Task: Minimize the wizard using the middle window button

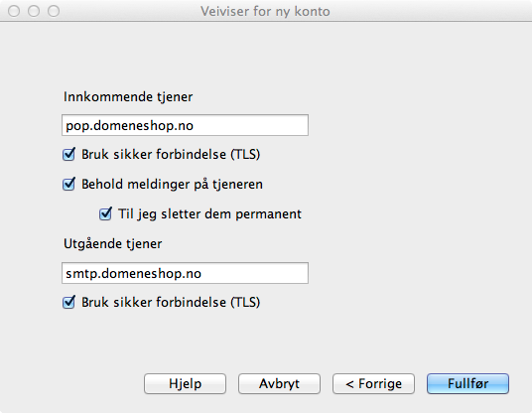Action: point(34,11)
